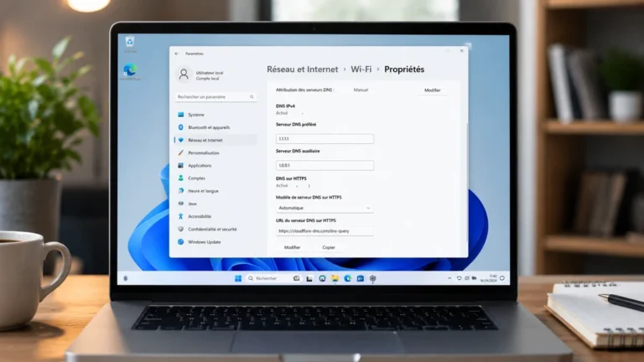Click the Serveur DNS auxiliaire field
The height and width of the screenshot is (362, 644).
[325, 165]
